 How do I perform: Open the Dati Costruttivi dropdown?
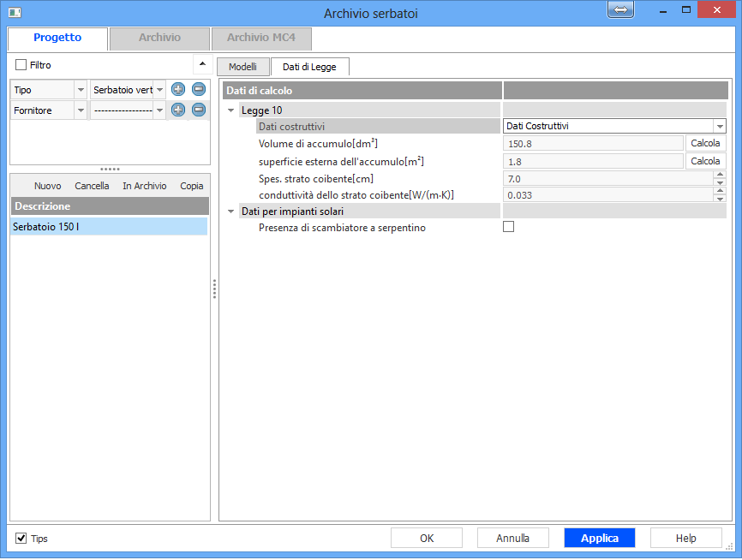pos(720,127)
